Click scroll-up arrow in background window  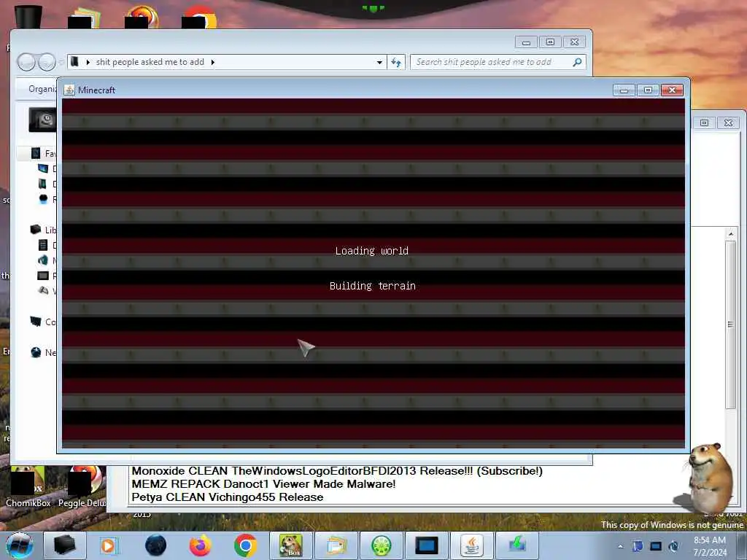[x=731, y=233]
